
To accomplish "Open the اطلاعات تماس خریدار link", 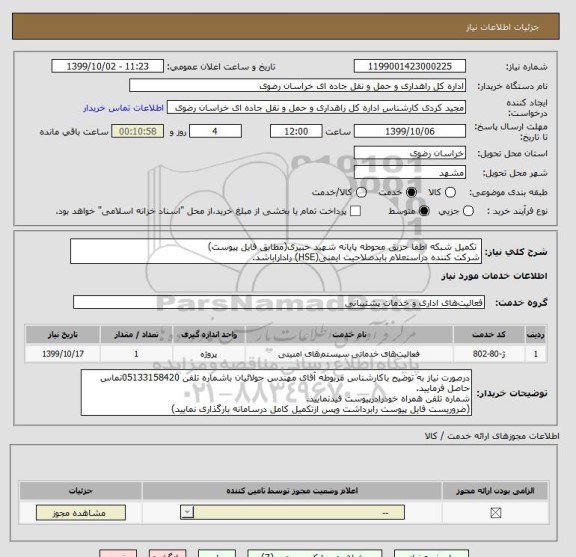I will point(123,108).
